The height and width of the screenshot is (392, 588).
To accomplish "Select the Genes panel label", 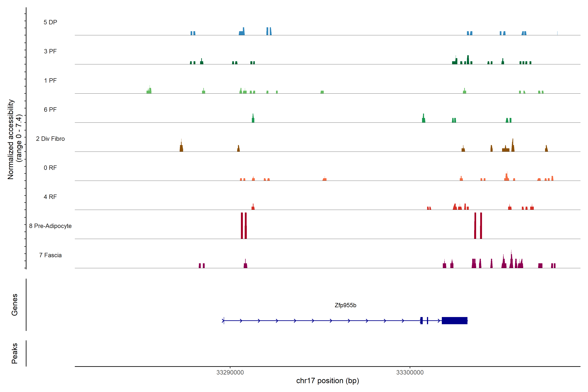I will click(x=15, y=304).
